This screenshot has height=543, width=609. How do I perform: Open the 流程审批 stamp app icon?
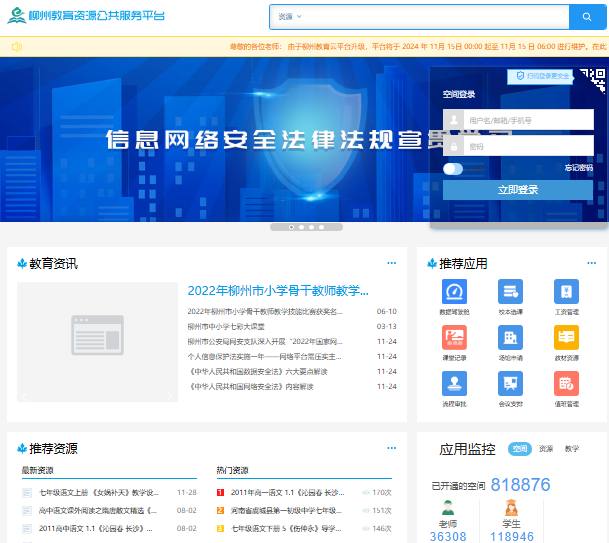[454, 383]
